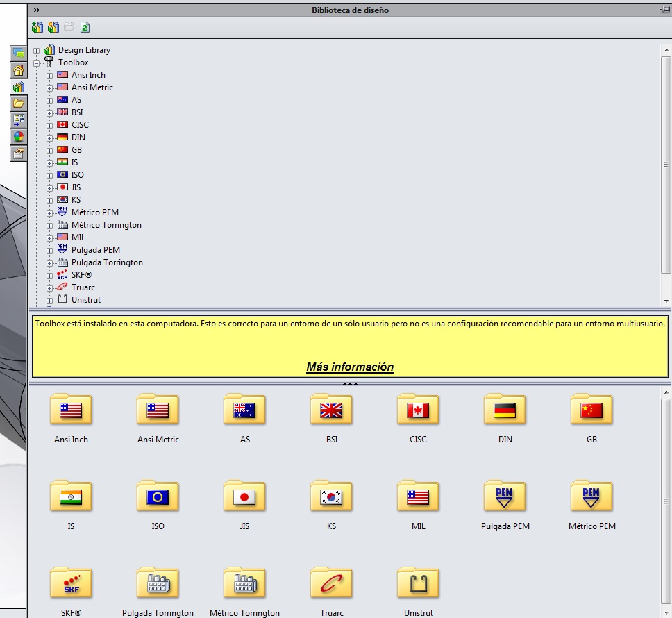The width and height of the screenshot is (672, 618).
Task: Select IS in the Toolbox tree
Action: pos(74,162)
